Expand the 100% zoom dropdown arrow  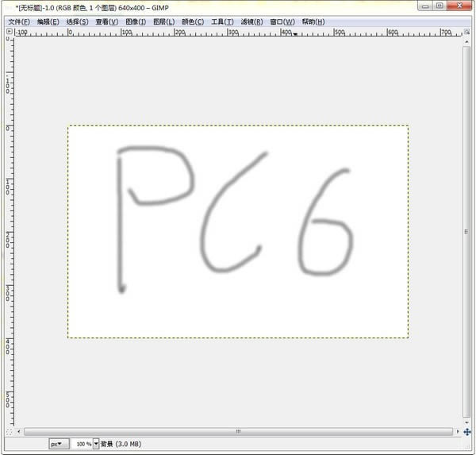coord(97,445)
